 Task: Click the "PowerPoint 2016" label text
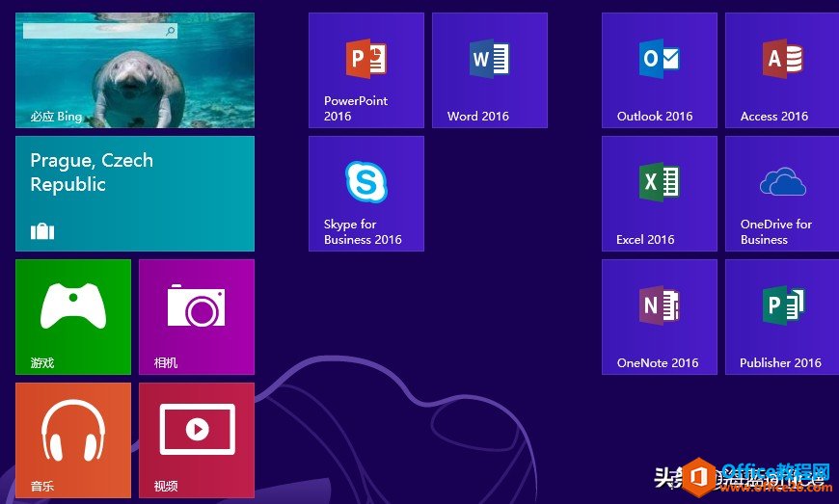356,108
